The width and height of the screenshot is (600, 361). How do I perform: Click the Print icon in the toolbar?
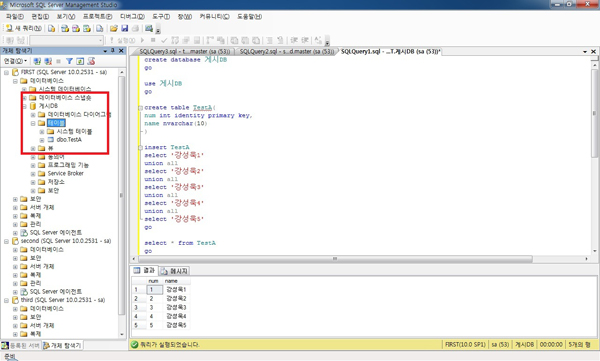coord(135,28)
